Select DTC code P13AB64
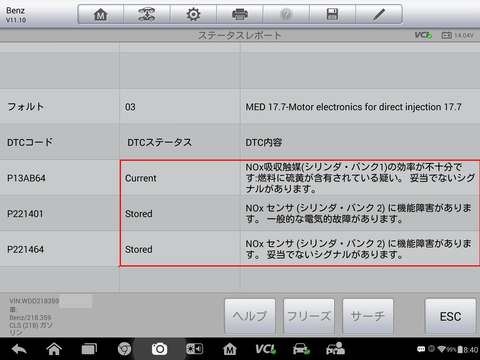This screenshot has height=360, width=480. (26, 178)
